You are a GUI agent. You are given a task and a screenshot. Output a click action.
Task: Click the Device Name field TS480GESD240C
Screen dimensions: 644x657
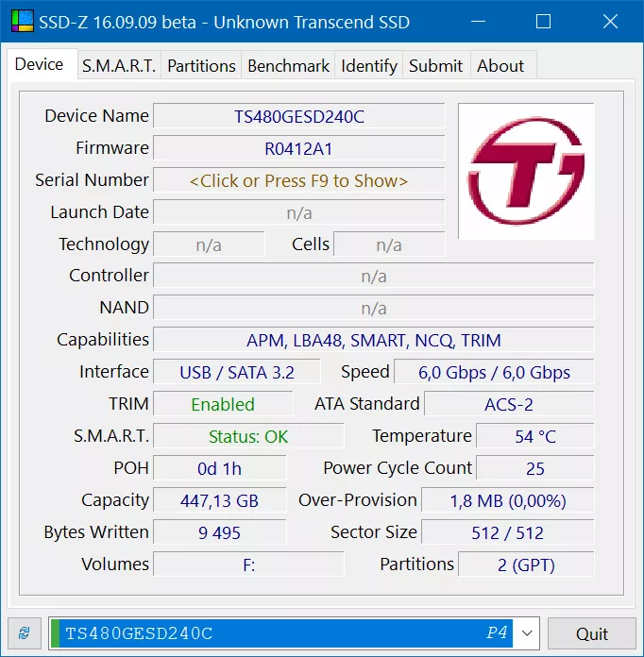click(x=298, y=116)
